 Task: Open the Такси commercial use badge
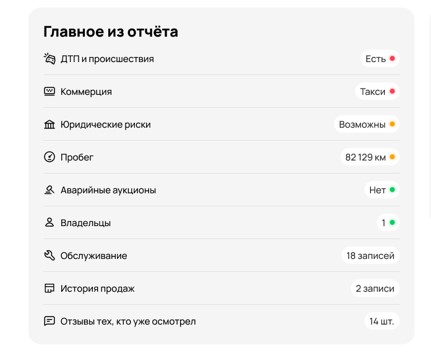377,91
